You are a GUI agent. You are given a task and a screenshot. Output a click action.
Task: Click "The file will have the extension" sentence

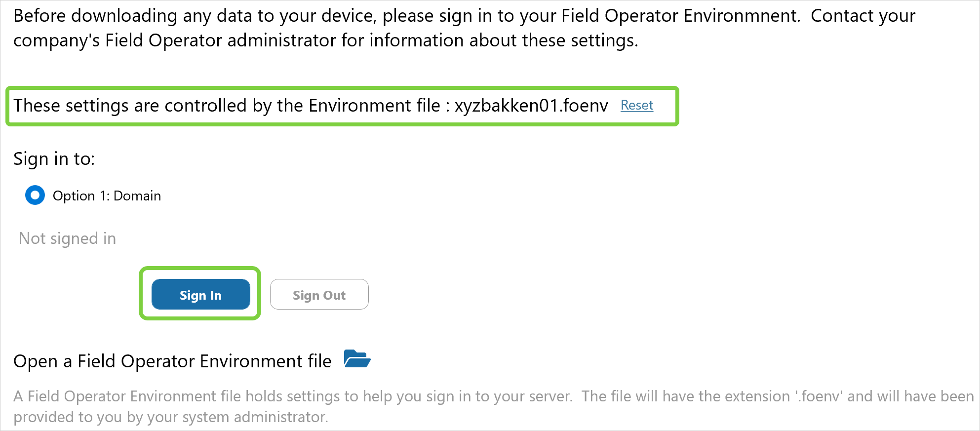tap(685, 396)
